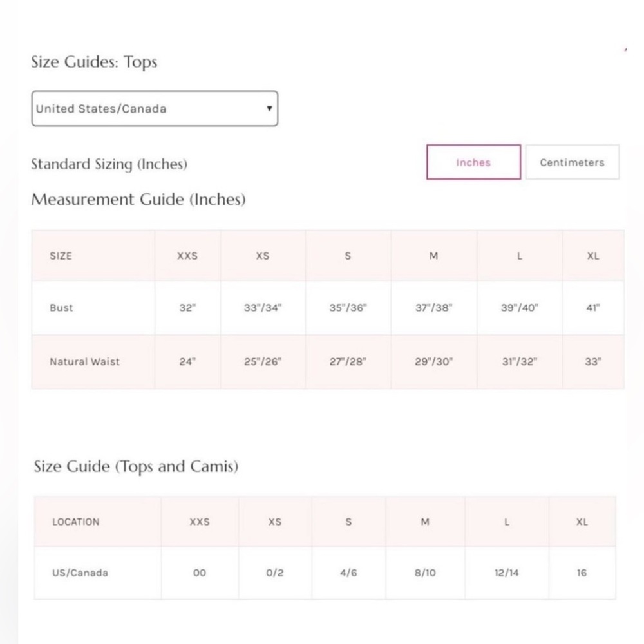Screen dimensions: 644x644
Task: Click the Size Guide (Tops and Camis) heading
Action: (x=136, y=466)
